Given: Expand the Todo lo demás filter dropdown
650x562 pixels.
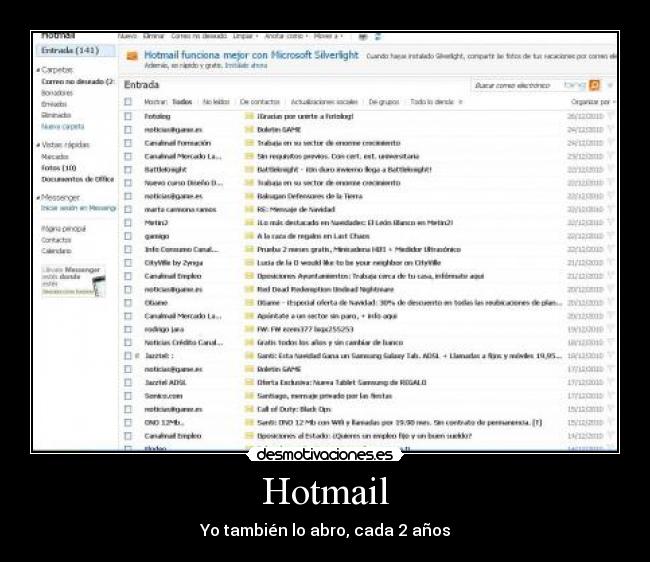Looking at the screenshot, I should tap(436, 102).
